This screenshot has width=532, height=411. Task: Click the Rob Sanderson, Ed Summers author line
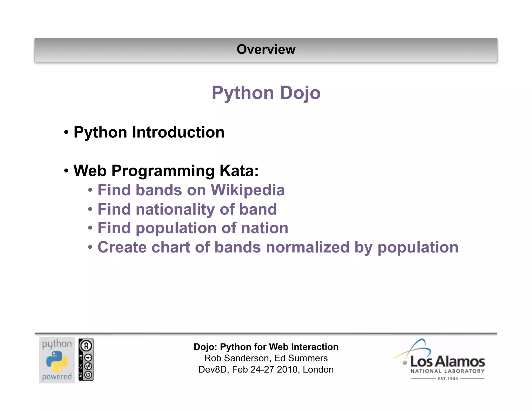(266, 358)
